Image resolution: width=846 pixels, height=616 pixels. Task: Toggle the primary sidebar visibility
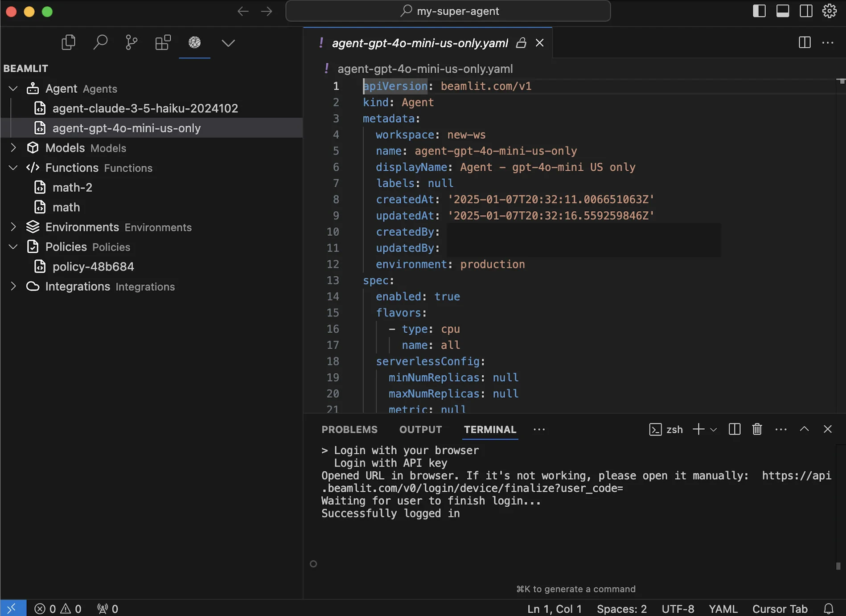(759, 11)
